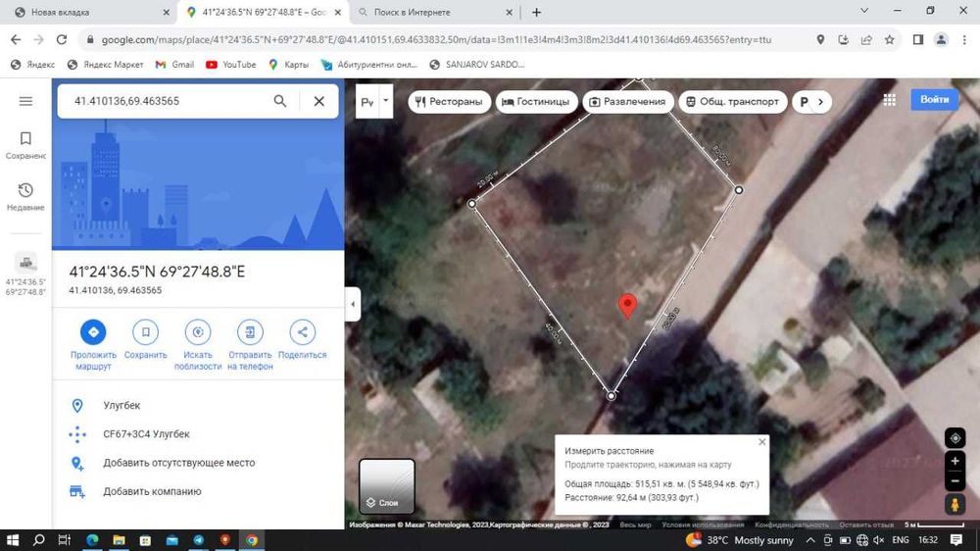Image resolution: width=980 pixels, height=551 pixels.
Task: Open the tab search dropdown
Action: point(864,11)
